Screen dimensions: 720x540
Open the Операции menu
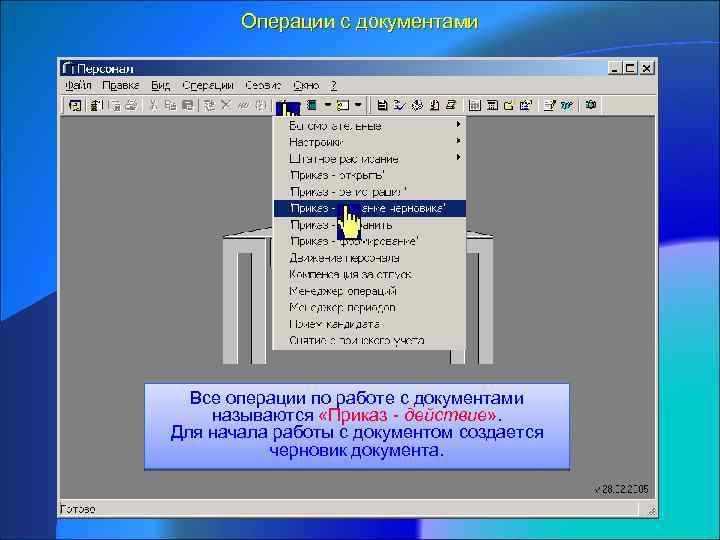click(x=208, y=85)
